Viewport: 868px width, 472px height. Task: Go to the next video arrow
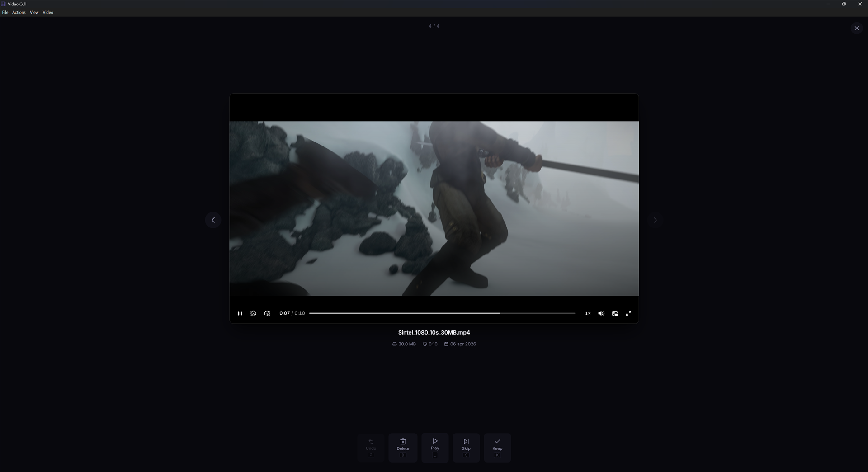click(x=655, y=220)
